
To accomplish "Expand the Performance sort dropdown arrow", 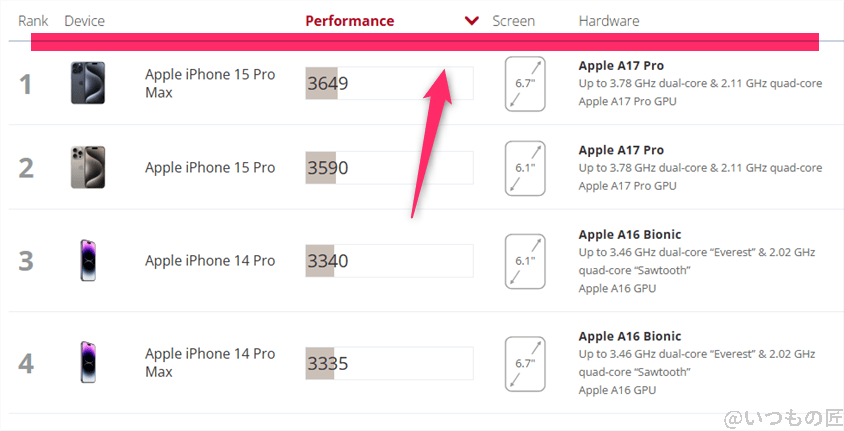I will click(x=472, y=21).
